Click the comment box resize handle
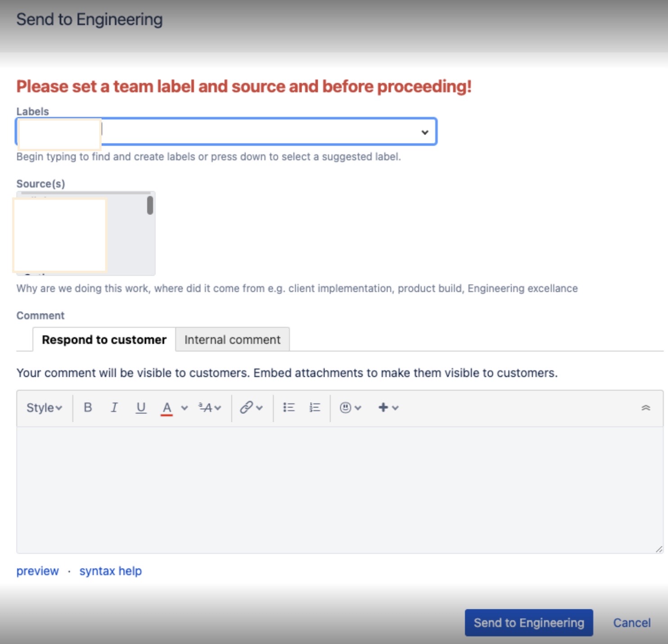Screen dimensions: 668x644 (659, 549)
